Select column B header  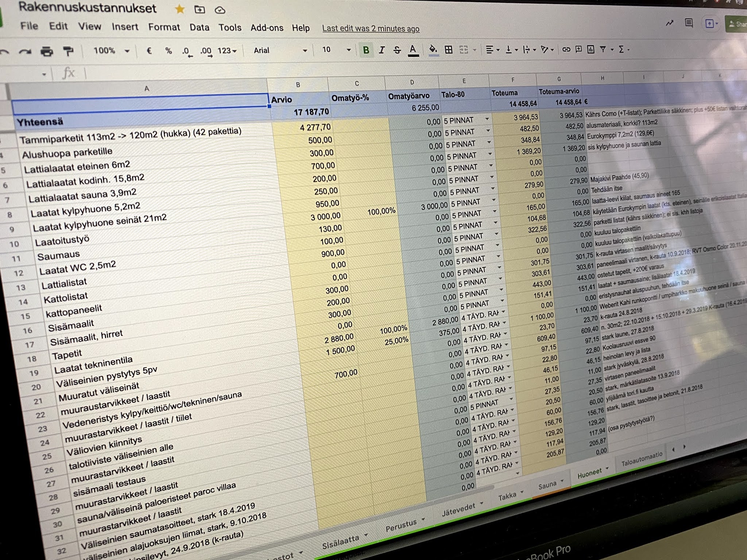[x=298, y=85]
